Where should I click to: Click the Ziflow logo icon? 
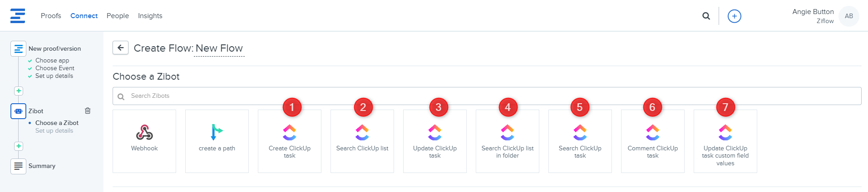18,16
